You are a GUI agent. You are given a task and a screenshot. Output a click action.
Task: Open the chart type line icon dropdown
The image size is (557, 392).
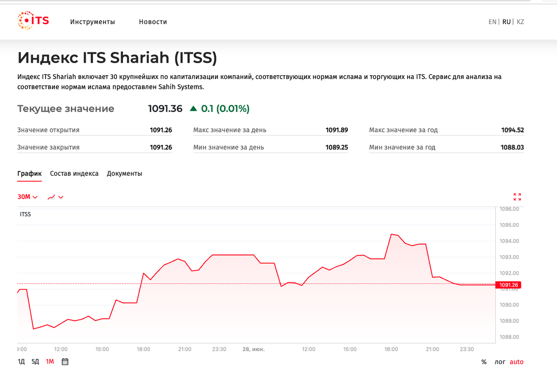point(55,197)
